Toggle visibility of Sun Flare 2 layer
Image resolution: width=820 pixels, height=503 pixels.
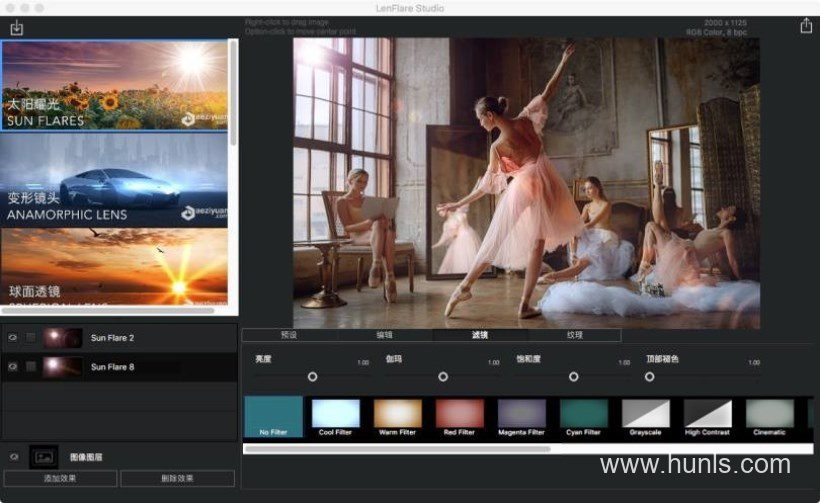click(x=13, y=338)
